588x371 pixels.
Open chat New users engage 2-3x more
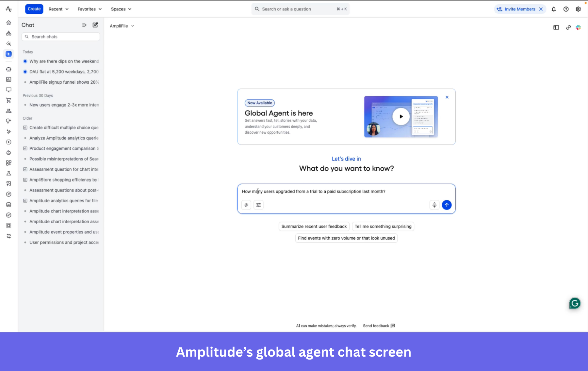pyautogui.click(x=61, y=105)
